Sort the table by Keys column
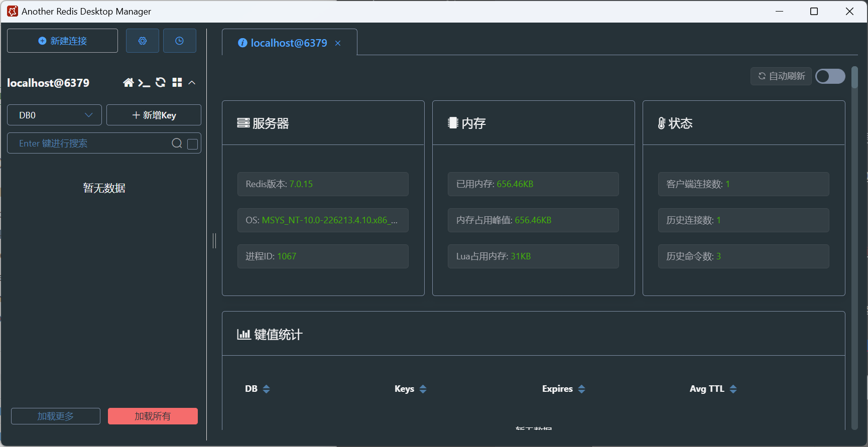Screen dimensions: 868x447 [x=423, y=389]
